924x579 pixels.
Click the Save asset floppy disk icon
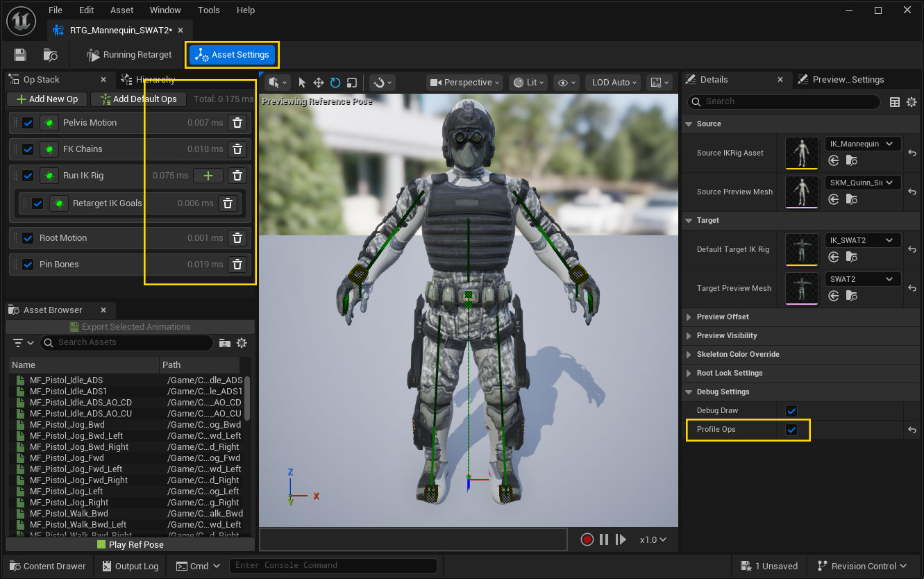pos(20,55)
